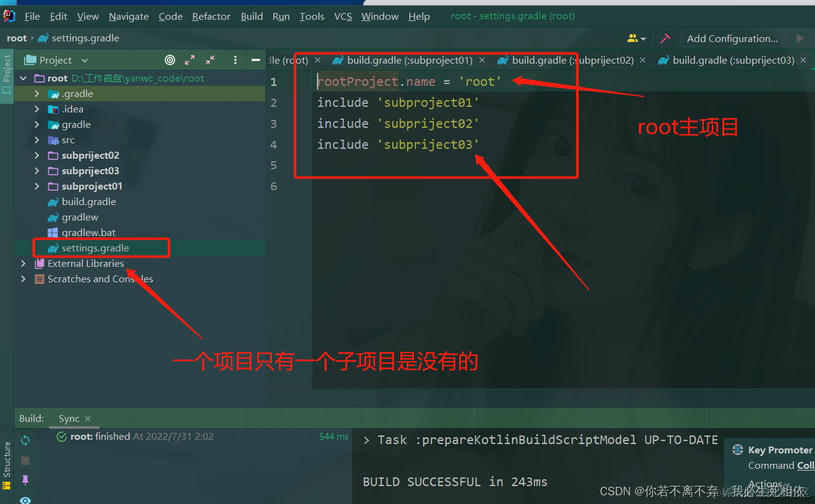
Task: Click the Pin tab icon in Build panel
Action: (x=25, y=481)
